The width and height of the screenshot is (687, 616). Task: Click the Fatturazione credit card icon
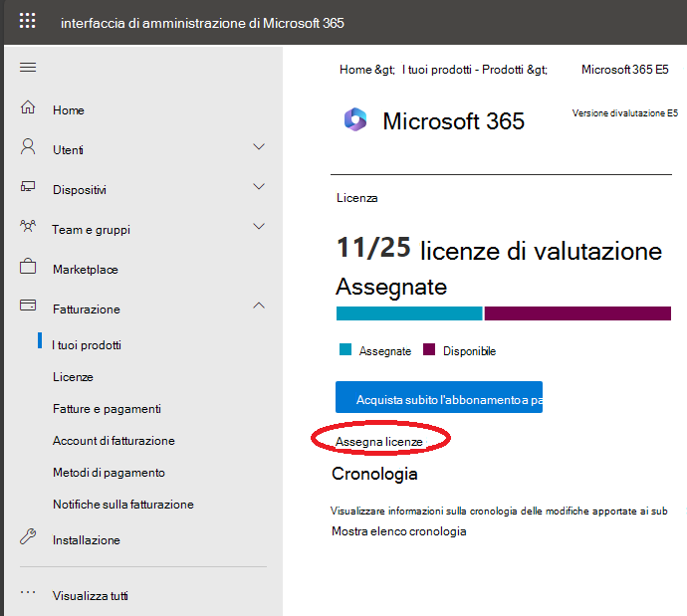pyautogui.click(x=28, y=306)
